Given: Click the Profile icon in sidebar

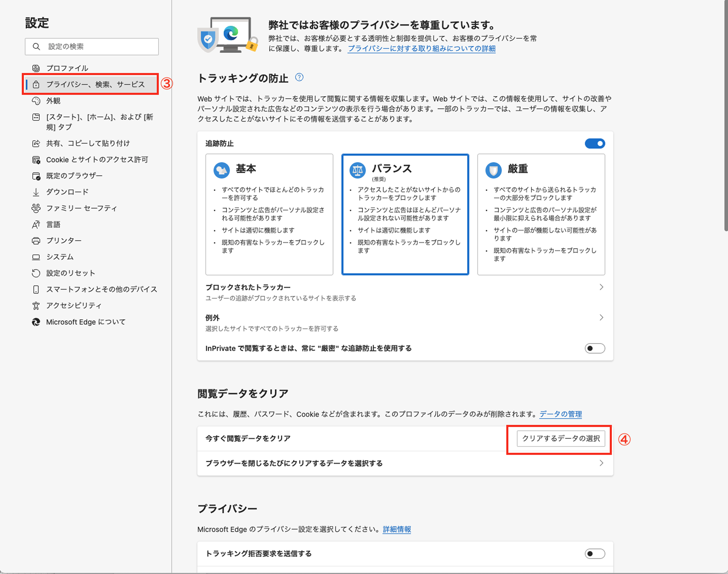Looking at the screenshot, I should tap(36, 68).
